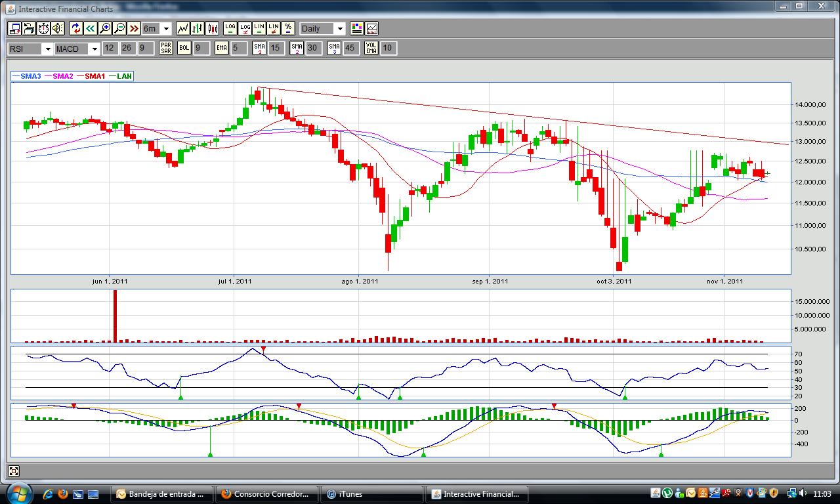Minimize the Interactive Financial Charts window
Screen dimensions: 840x504
784,6
